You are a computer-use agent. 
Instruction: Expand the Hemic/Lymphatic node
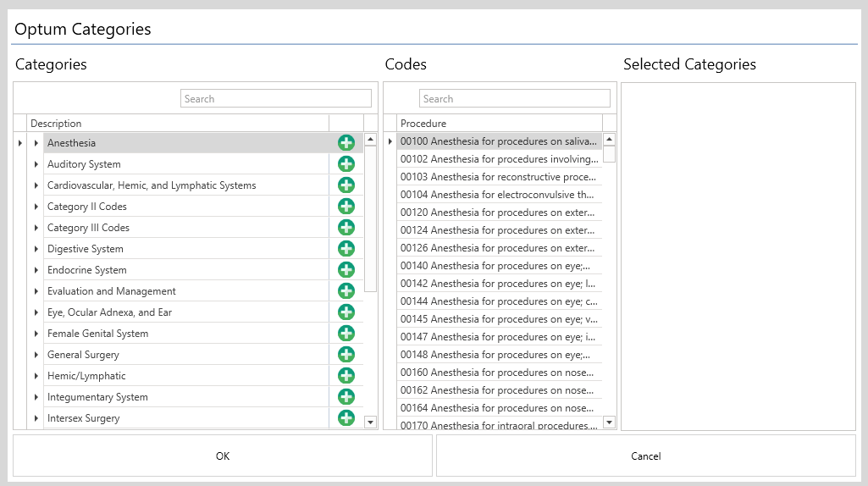click(x=36, y=376)
